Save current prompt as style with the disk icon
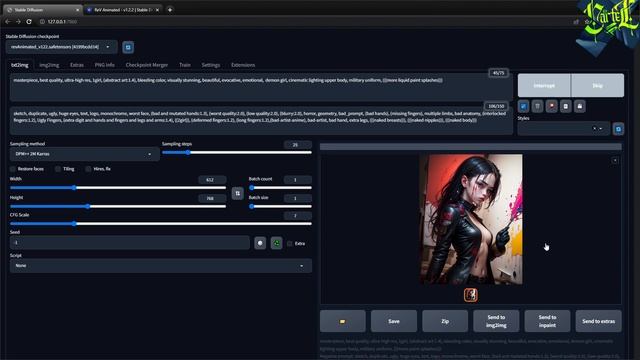 [x=580, y=107]
